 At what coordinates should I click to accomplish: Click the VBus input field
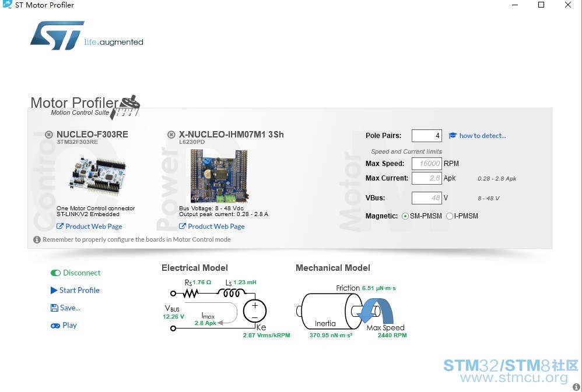point(426,198)
